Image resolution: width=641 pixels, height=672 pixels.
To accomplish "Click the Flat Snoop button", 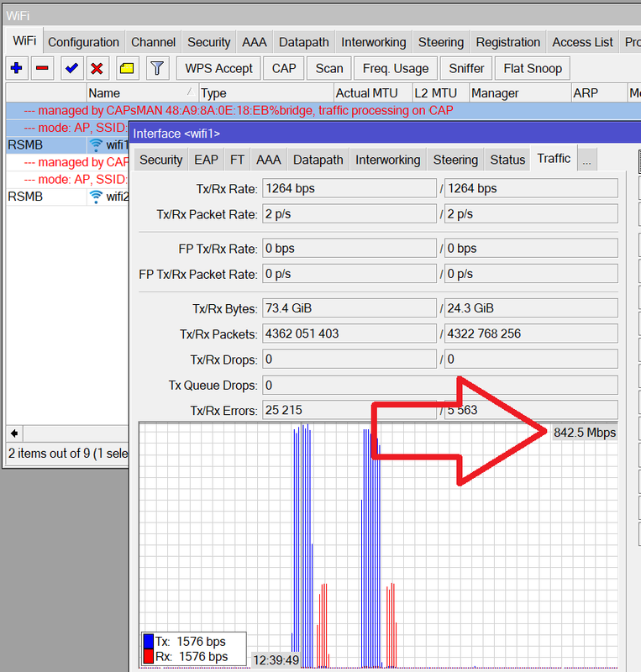I will pos(533,68).
